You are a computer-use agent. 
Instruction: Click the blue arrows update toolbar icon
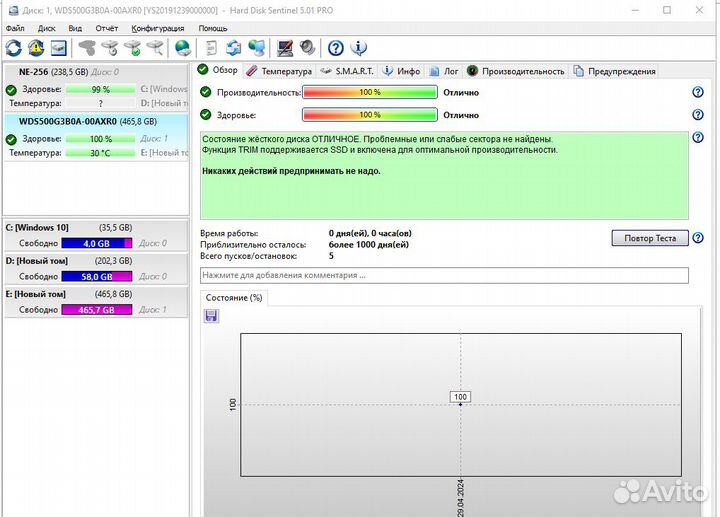pyautogui.click(x=234, y=48)
